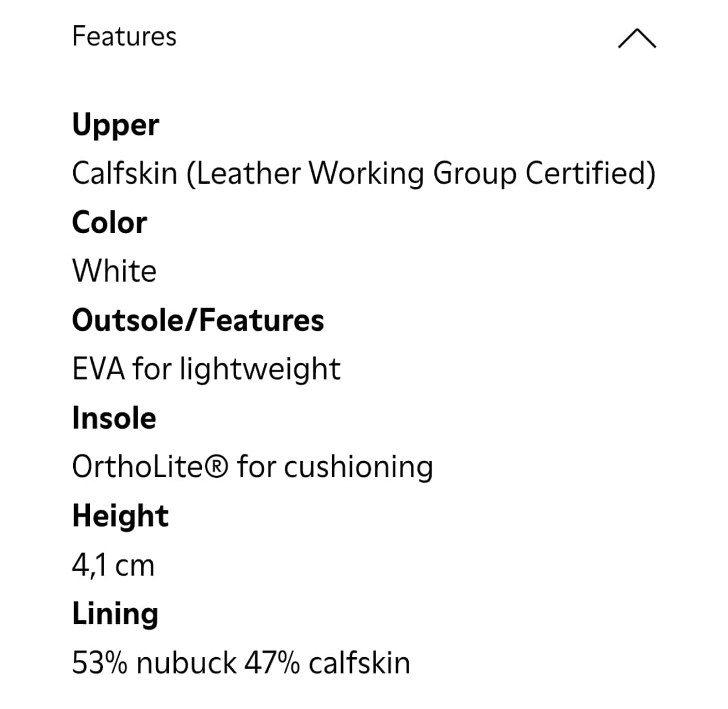Click the Leather Working Group Certified text
The height and width of the screenshot is (709, 728).
(x=421, y=174)
